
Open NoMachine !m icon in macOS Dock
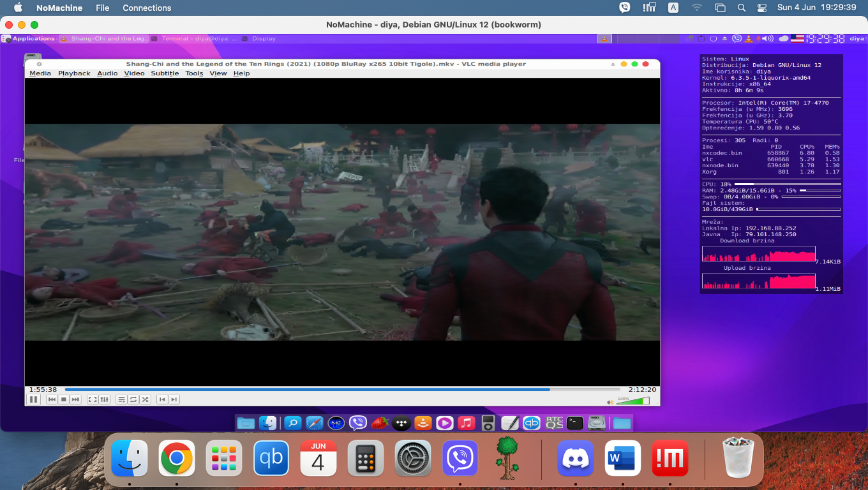tap(670, 458)
